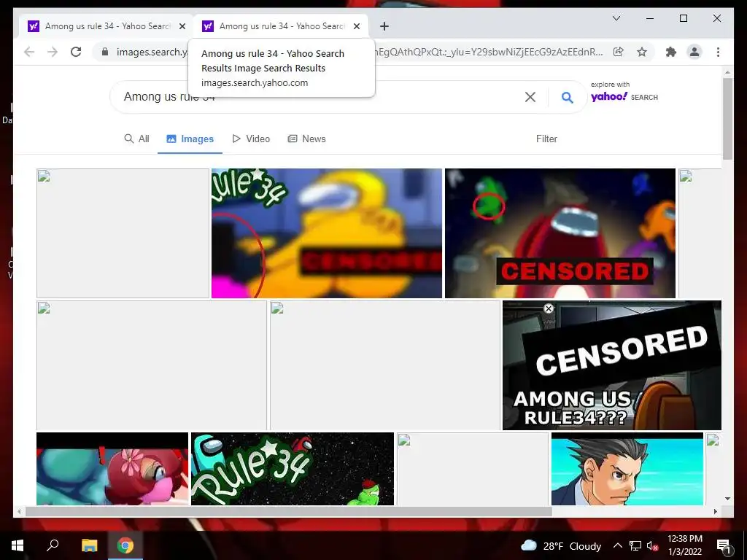
Task: Open the pink flower character thumbnail
Action: pyautogui.click(x=112, y=469)
